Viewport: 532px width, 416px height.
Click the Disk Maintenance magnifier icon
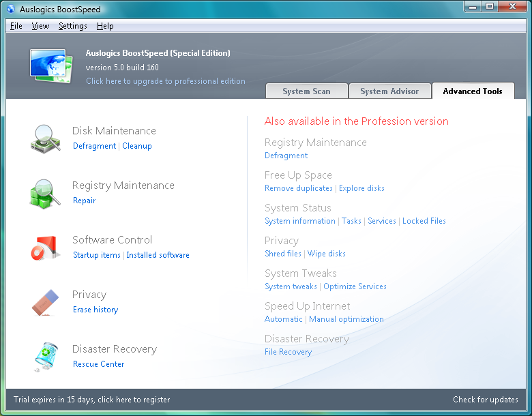pos(46,138)
